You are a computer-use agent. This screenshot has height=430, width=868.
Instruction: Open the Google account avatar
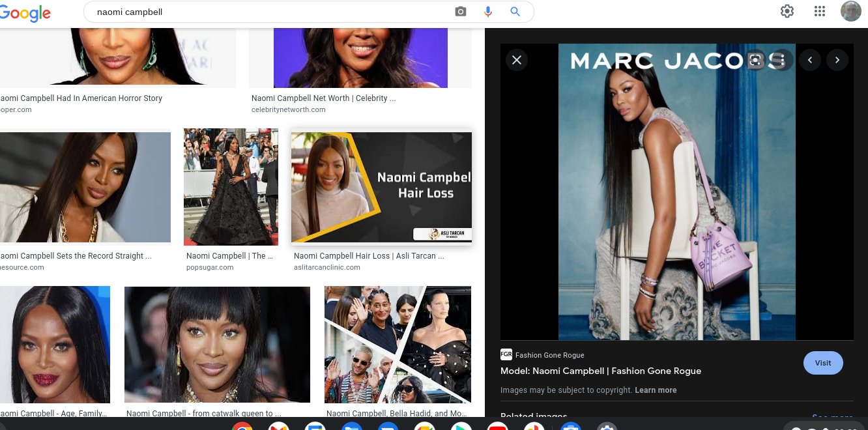coord(851,11)
